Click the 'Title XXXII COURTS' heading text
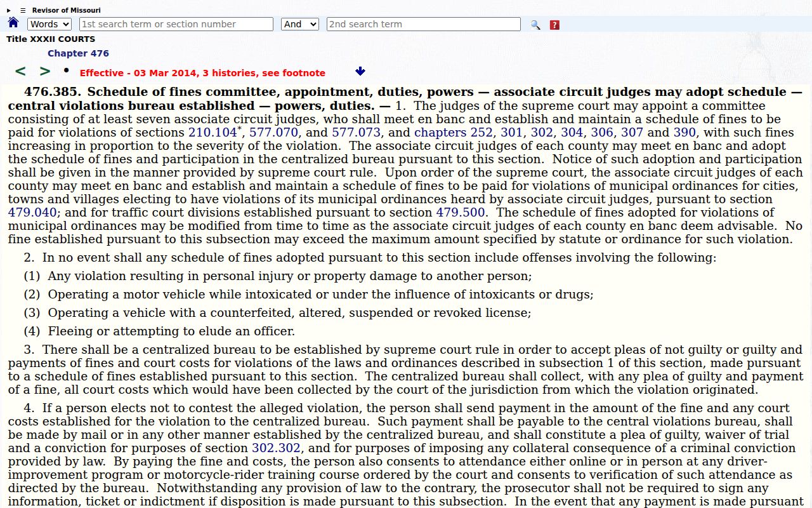This screenshot has height=508, width=812. pyautogui.click(x=51, y=39)
